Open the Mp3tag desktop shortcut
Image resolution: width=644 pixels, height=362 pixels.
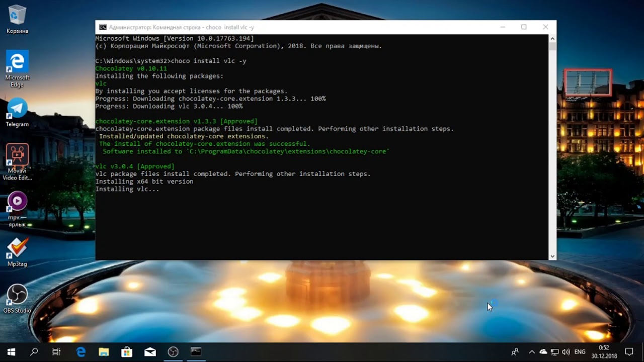pyautogui.click(x=17, y=252)
